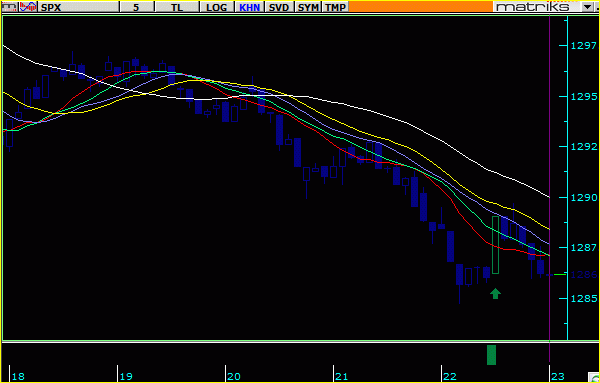Click the TMP toolbar button

coord(336,7)
